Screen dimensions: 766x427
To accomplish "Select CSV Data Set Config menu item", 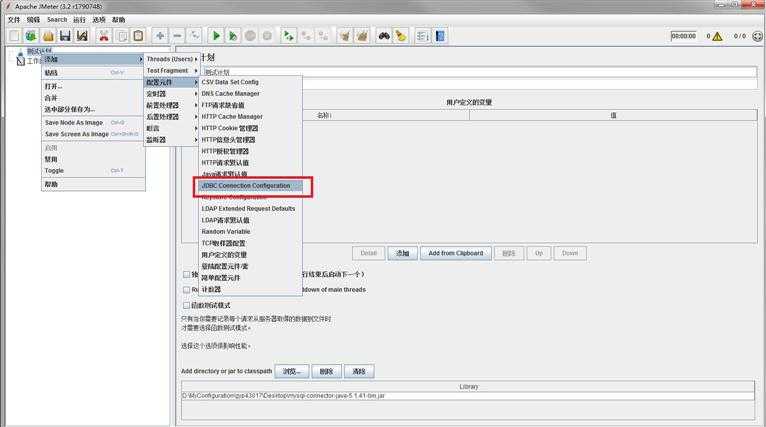I will point(251,82).
